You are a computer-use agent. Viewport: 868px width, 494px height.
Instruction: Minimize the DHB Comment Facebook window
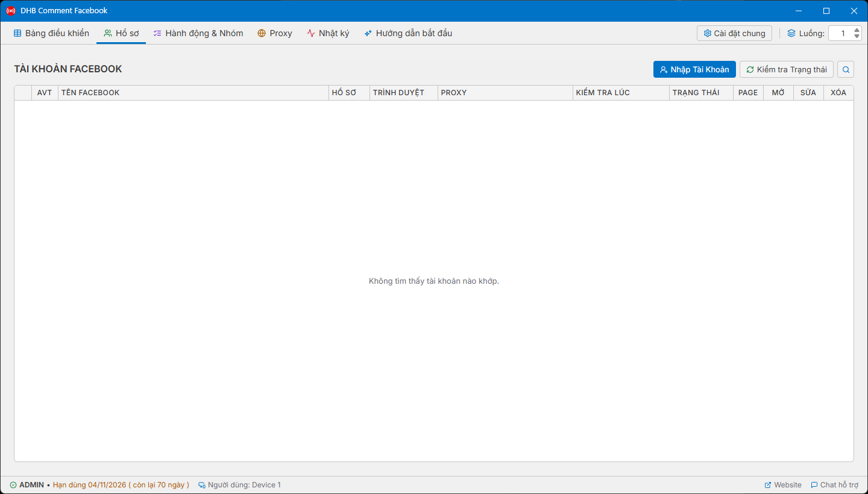(x=799, y=11)
